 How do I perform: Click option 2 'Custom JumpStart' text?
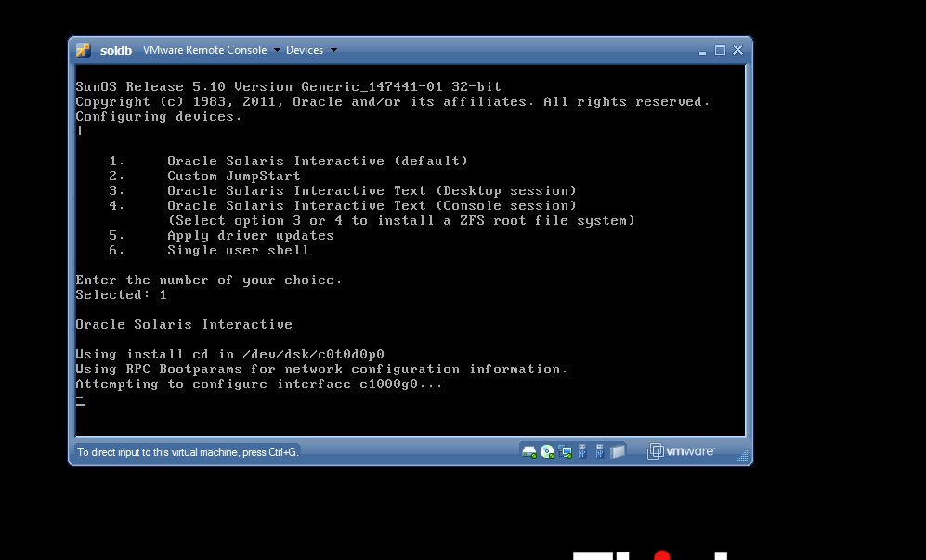[234, 176]
